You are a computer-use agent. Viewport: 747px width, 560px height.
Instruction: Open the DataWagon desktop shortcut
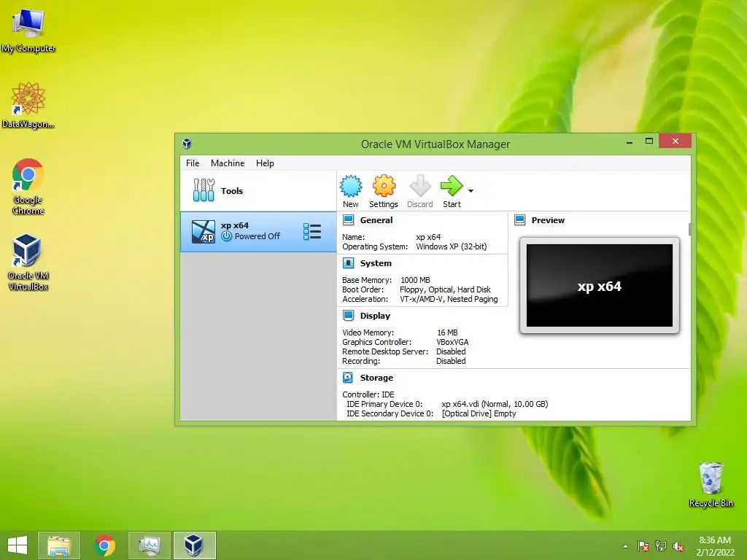28,106
